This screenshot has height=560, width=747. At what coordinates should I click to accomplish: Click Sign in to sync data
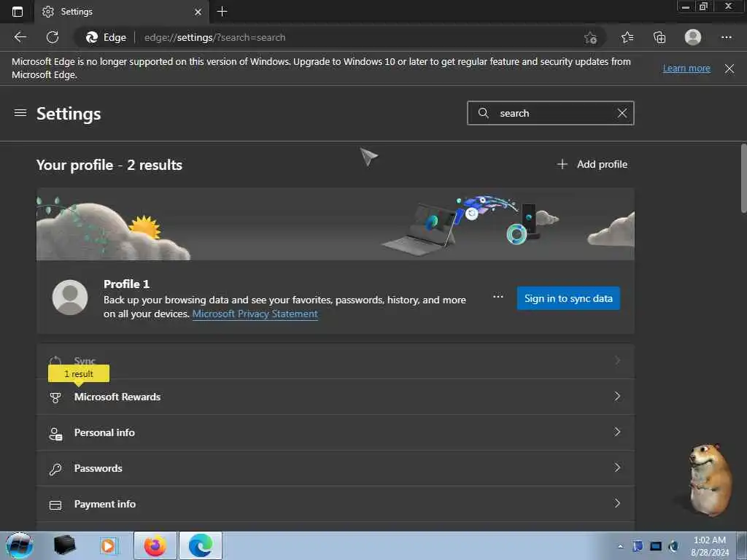click(x=568, y=298)
